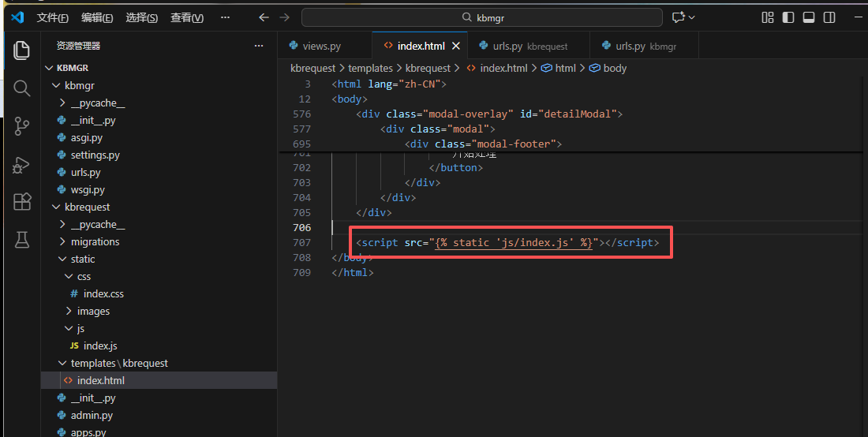The height and width of the screenshot is (437, 868).
Task: Click body symbol breadcrumb
Action: [608, 68]
